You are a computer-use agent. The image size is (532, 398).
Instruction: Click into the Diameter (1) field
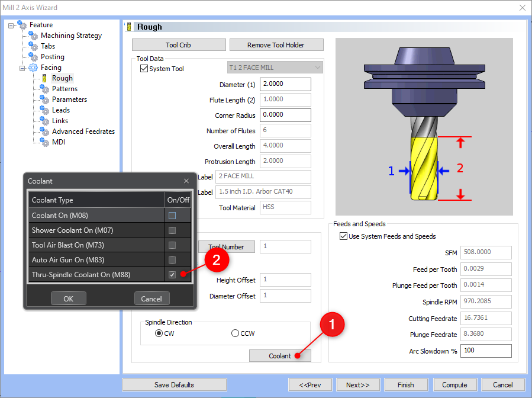coord(285,84)
